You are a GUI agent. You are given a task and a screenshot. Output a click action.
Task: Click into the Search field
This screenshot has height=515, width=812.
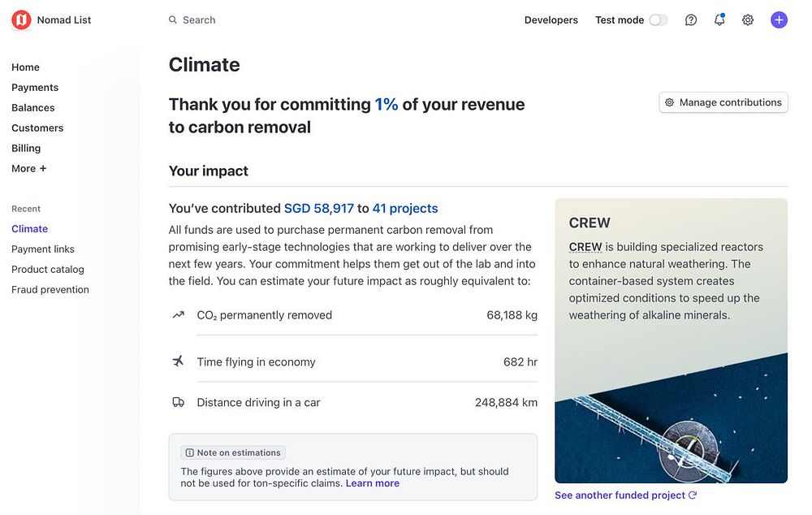point(244,20)
